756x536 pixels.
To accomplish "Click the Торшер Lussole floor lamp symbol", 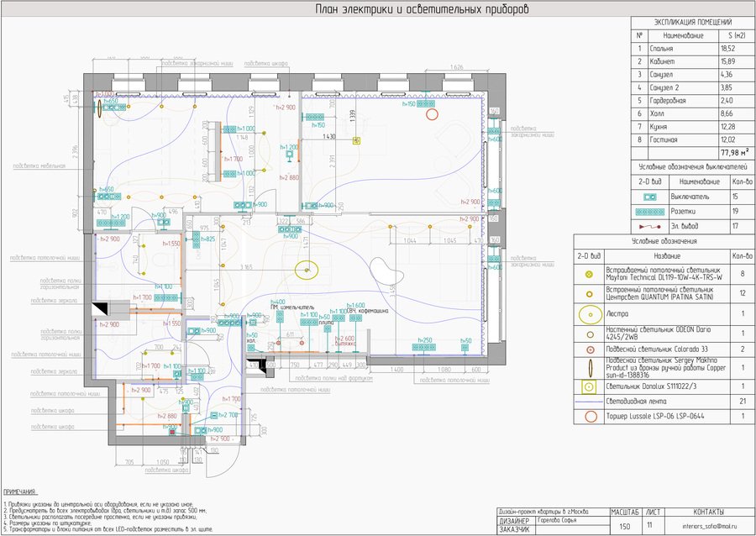I will [589, 417].
